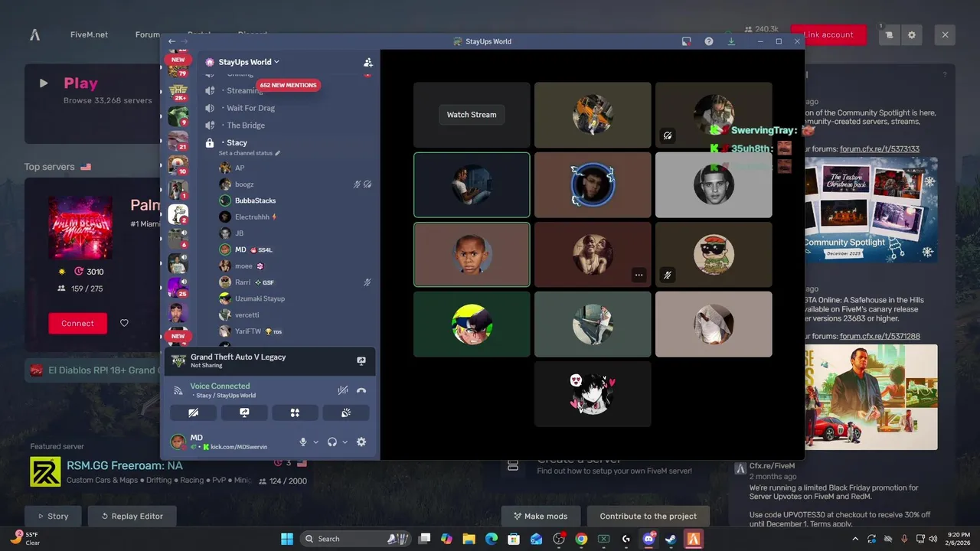
Task: Click the FiveM logo home icon
Action: (34, 34)
